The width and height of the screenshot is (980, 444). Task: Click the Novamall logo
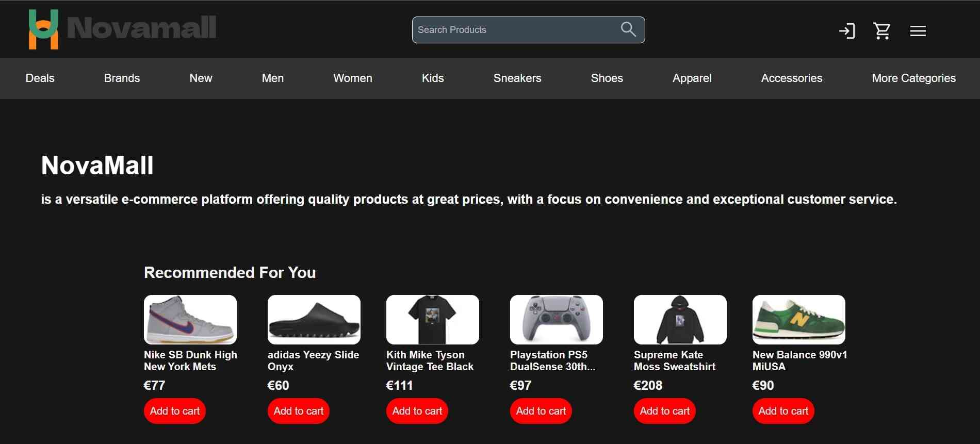pyautogui.click(x=122, y=29)
